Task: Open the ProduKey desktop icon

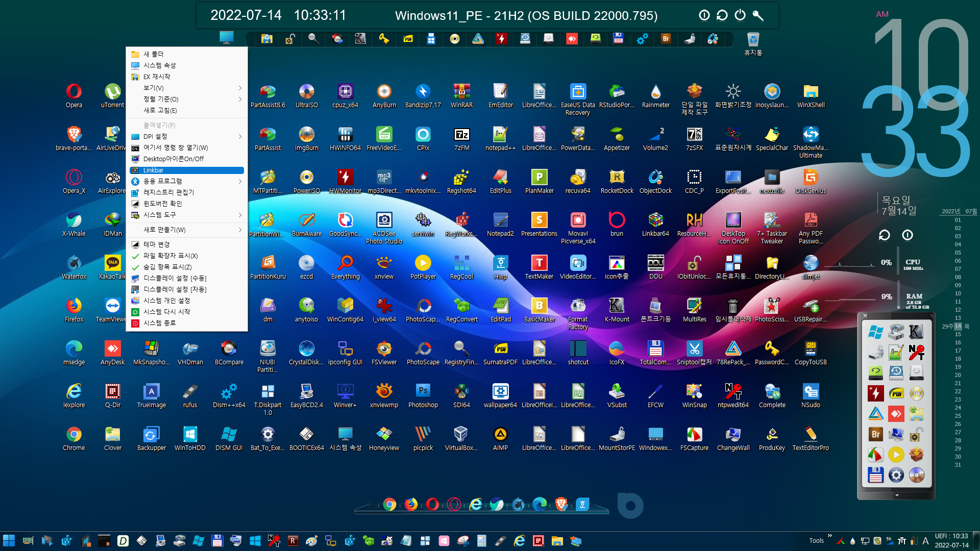Action: pos(772,438)
